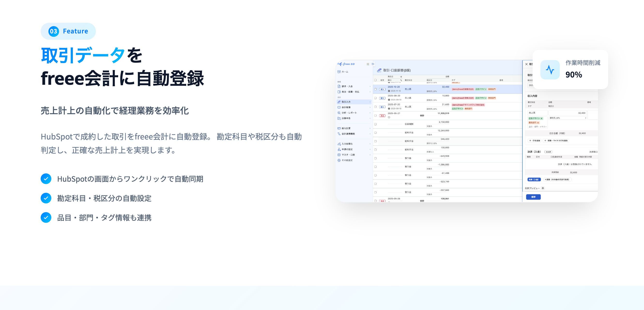Viewport: 644px width, 310px height.
Task: Click the + 行を追加 button
Action: click(x=535, y=140)
